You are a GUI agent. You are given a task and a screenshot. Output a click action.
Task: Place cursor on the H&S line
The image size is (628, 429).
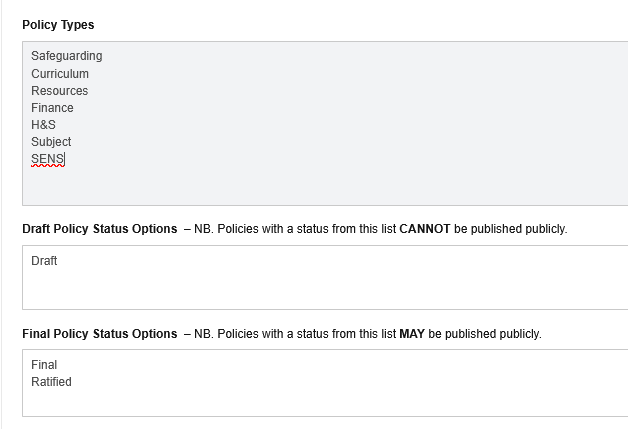43,125
